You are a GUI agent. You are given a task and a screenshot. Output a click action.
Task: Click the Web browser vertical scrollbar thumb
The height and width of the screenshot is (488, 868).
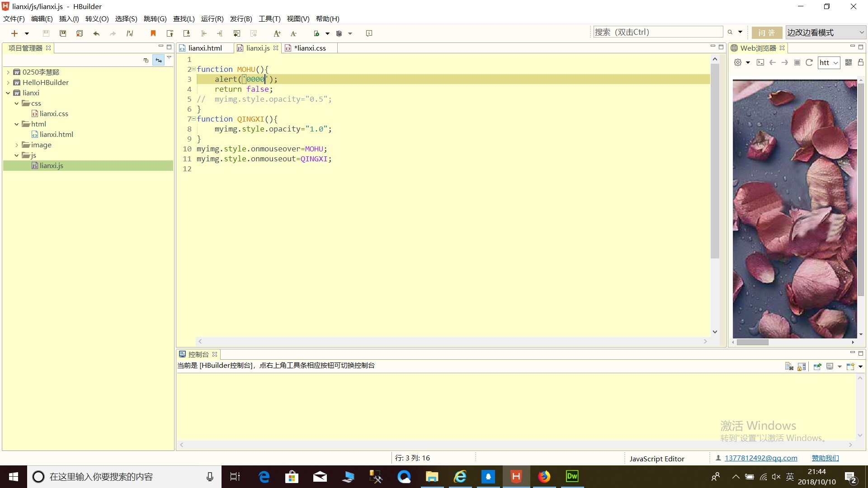(861, 190)
